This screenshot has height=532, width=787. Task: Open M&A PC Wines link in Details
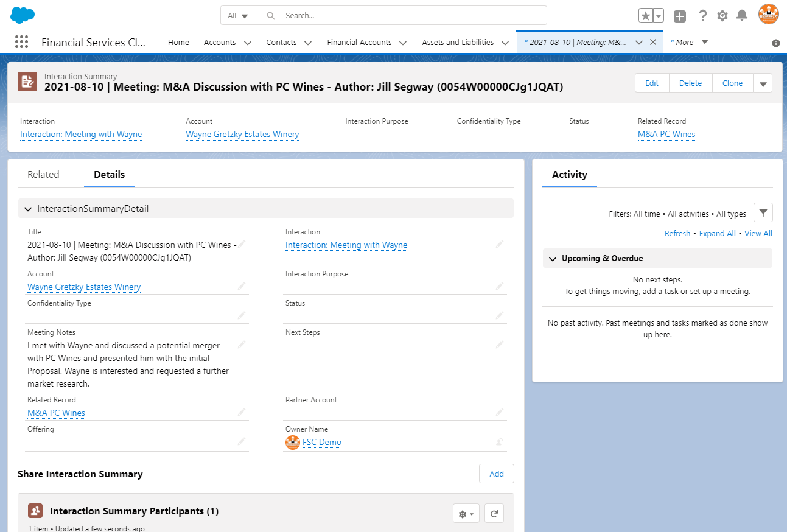(x=56, y=413)
